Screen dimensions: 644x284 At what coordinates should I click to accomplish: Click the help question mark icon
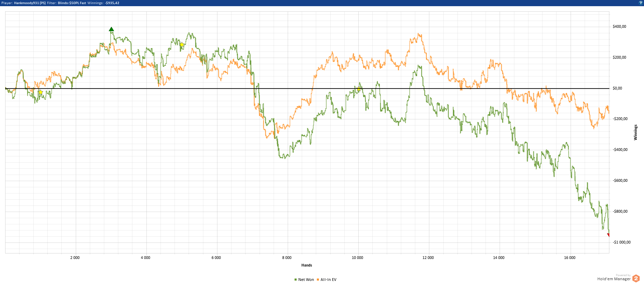point(641,3)
